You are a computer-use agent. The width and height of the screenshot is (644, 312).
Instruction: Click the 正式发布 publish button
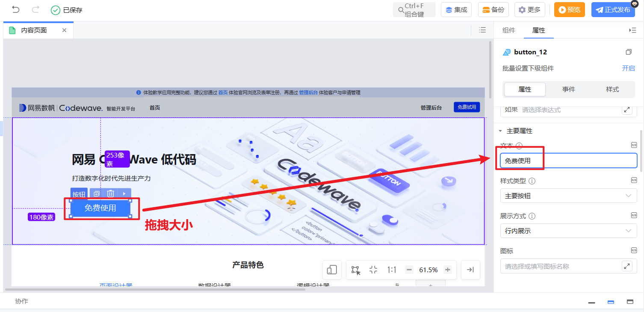613,9
